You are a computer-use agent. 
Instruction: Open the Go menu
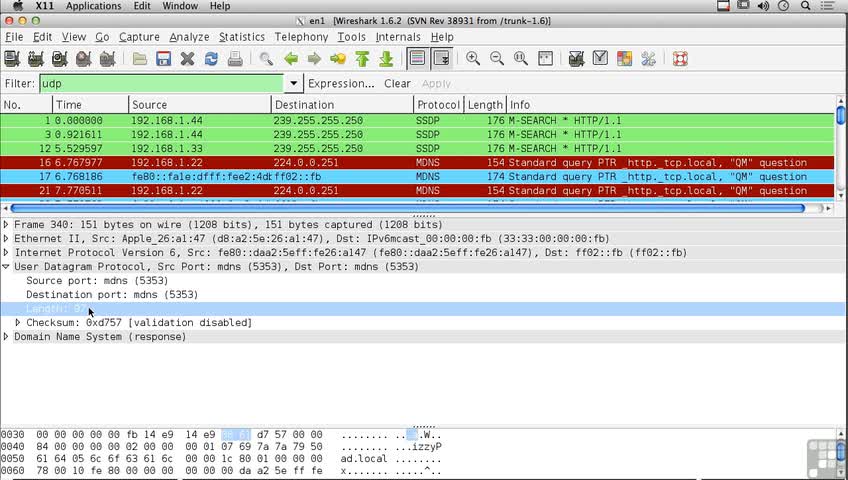point(102,37)
